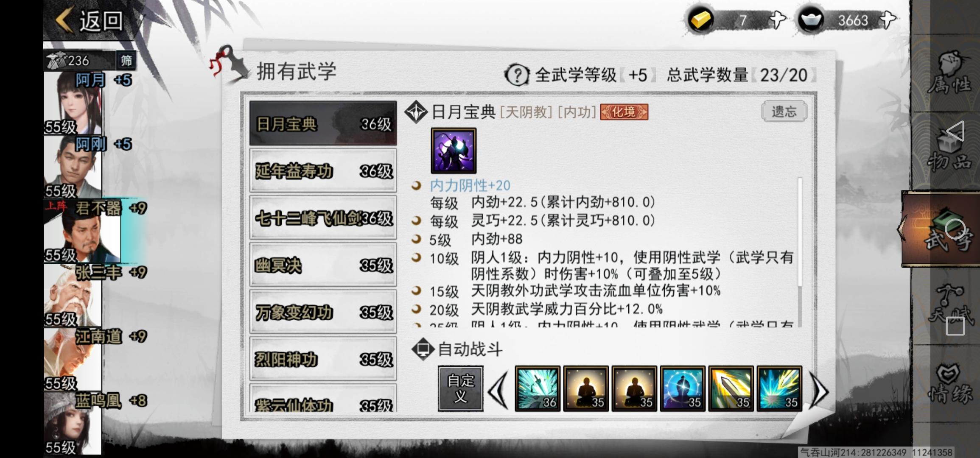Open the question mark help icon

[517, 75]
